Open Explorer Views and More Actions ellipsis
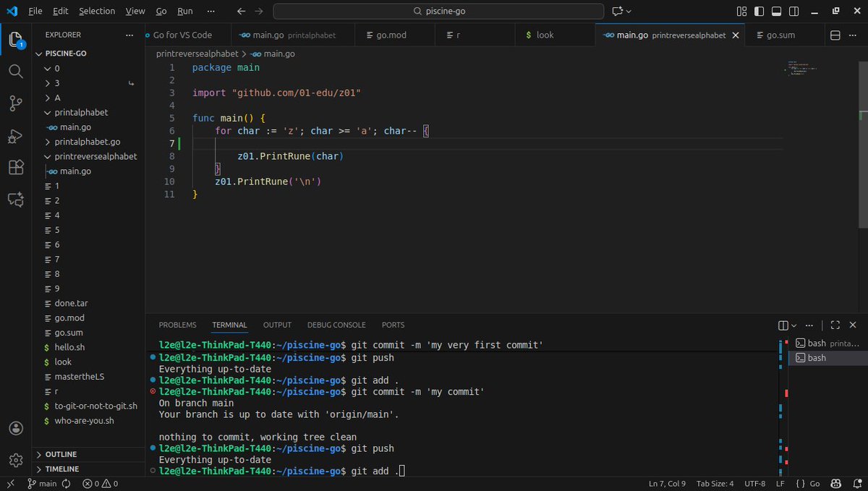 coord(129,35)
